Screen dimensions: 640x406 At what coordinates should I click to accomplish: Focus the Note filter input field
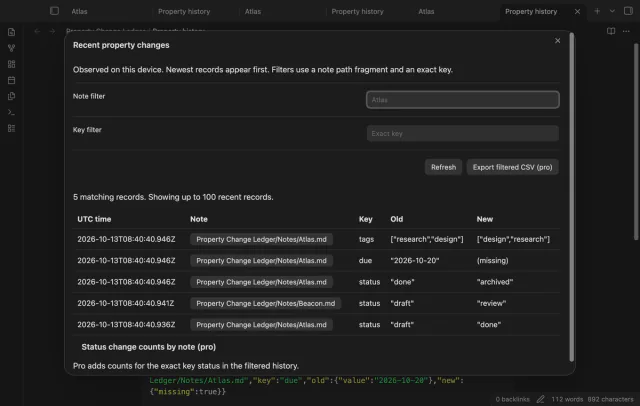point(462,100)
